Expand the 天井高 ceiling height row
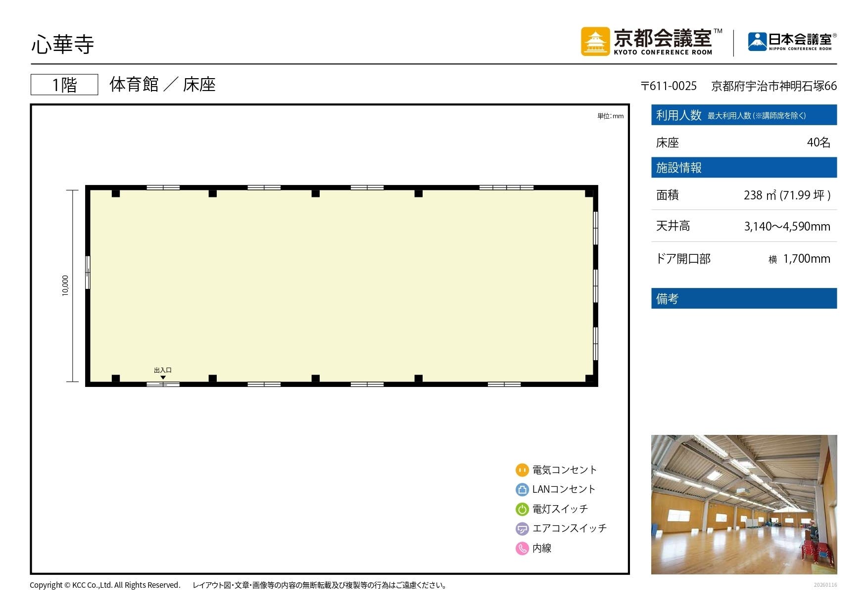The image size is (868, 614). click(743, 226)
